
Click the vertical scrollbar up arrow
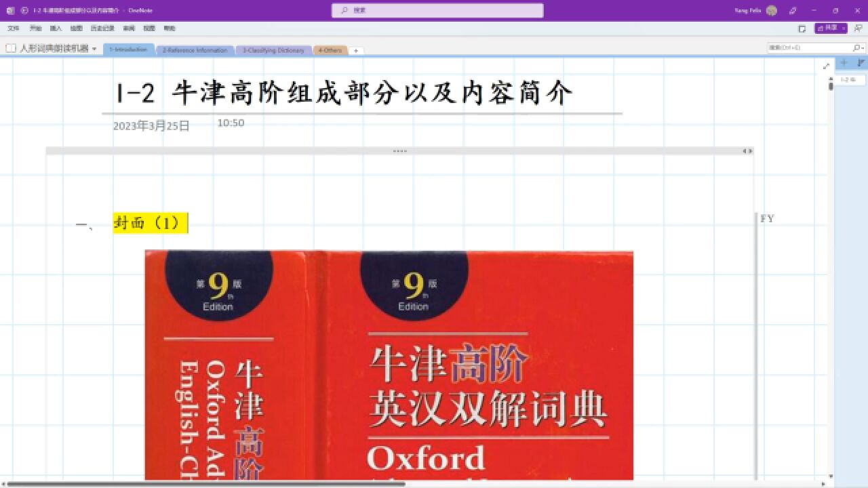tap(831, 79)
